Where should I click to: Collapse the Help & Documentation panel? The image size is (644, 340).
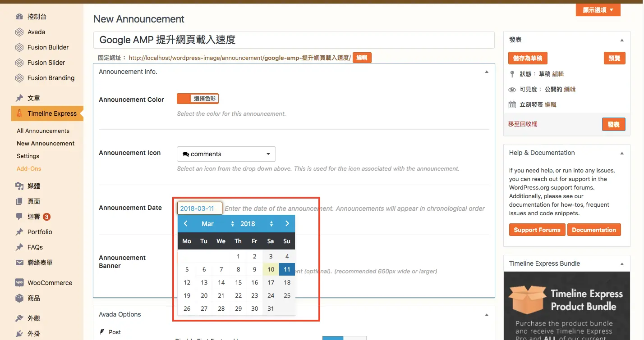click(x=622, y=153)
